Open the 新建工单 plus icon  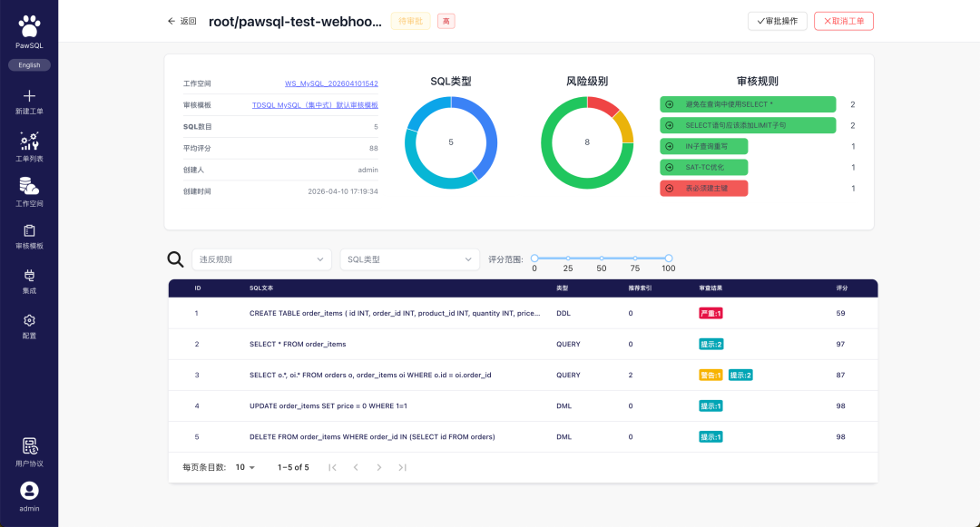(29, 95)
